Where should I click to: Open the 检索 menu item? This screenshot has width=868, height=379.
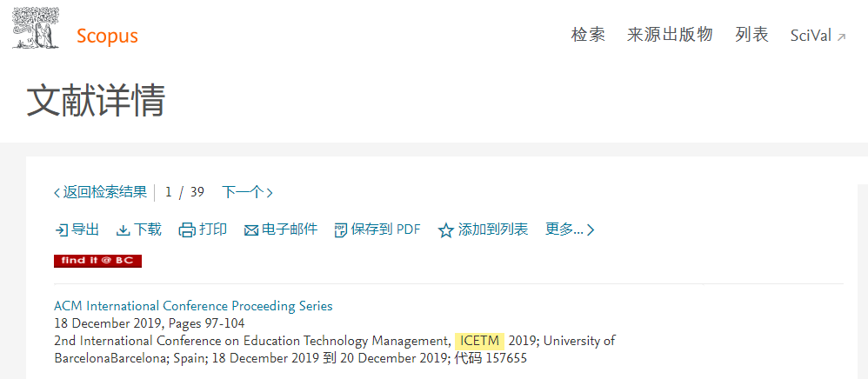[588, 36]
